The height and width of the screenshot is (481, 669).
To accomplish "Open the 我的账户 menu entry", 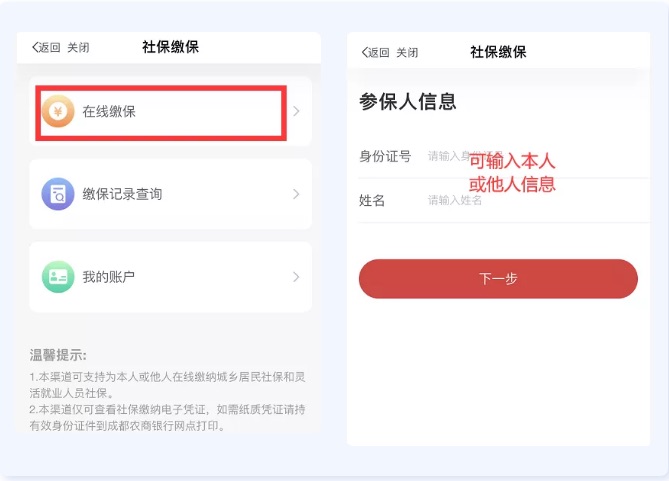I will coord(171,277).
